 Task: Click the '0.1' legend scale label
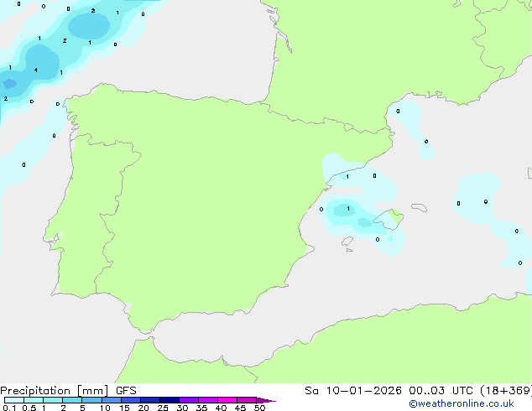tap(9, 408)
